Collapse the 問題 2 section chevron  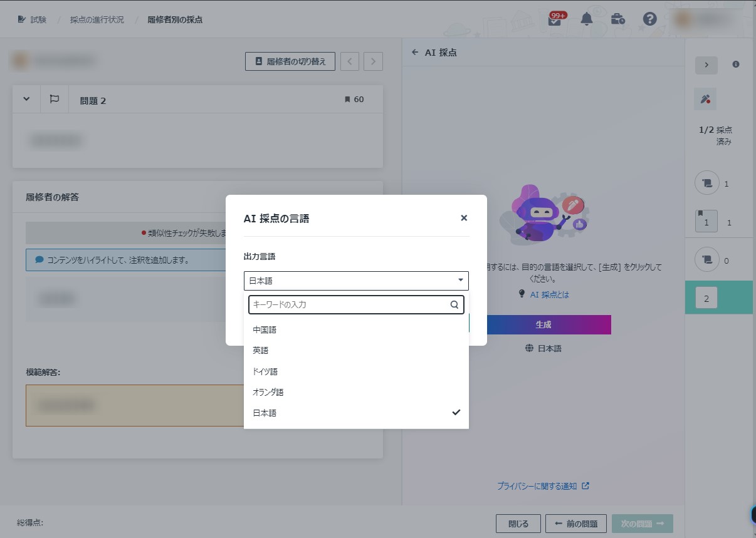pos(26,99)
